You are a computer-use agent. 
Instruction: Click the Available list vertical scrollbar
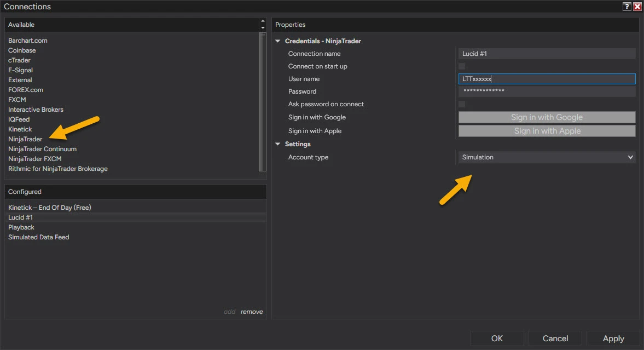263,101
